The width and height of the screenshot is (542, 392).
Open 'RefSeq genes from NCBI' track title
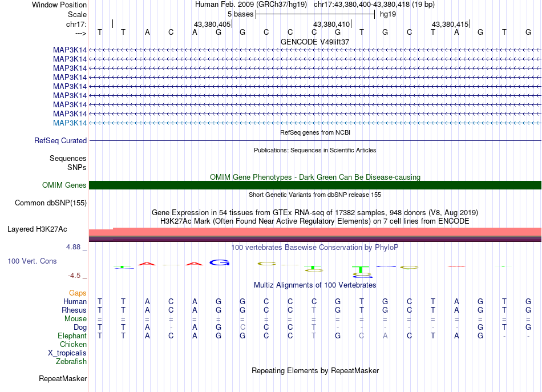pos(315,132)
